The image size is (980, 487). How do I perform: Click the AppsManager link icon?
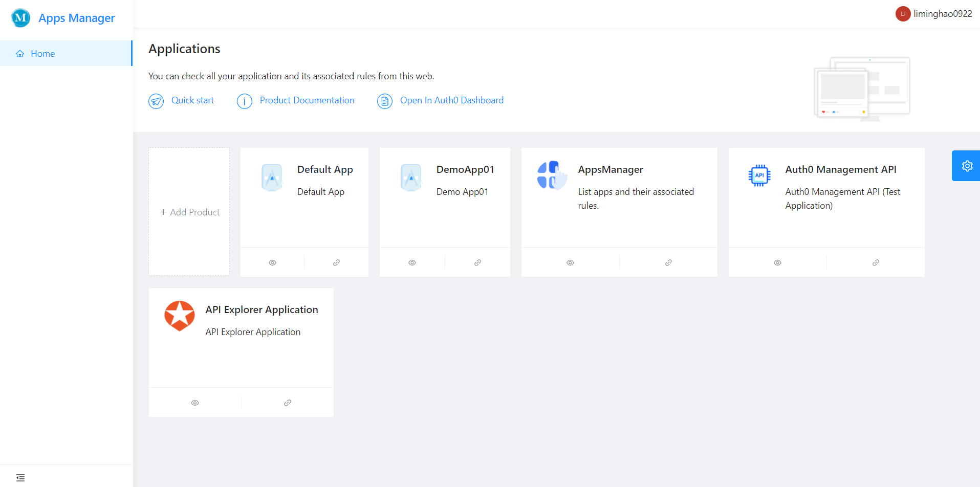coord(668,262)
